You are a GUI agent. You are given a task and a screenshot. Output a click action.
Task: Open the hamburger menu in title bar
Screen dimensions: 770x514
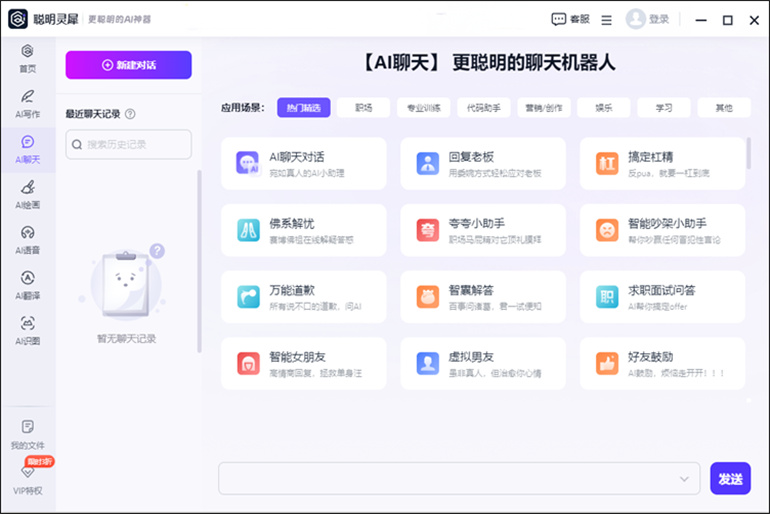click(x=606, y=20)
